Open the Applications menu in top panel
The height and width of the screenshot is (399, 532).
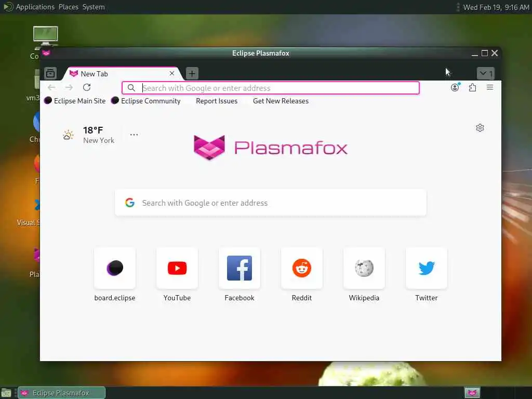(x=35, y=7)
